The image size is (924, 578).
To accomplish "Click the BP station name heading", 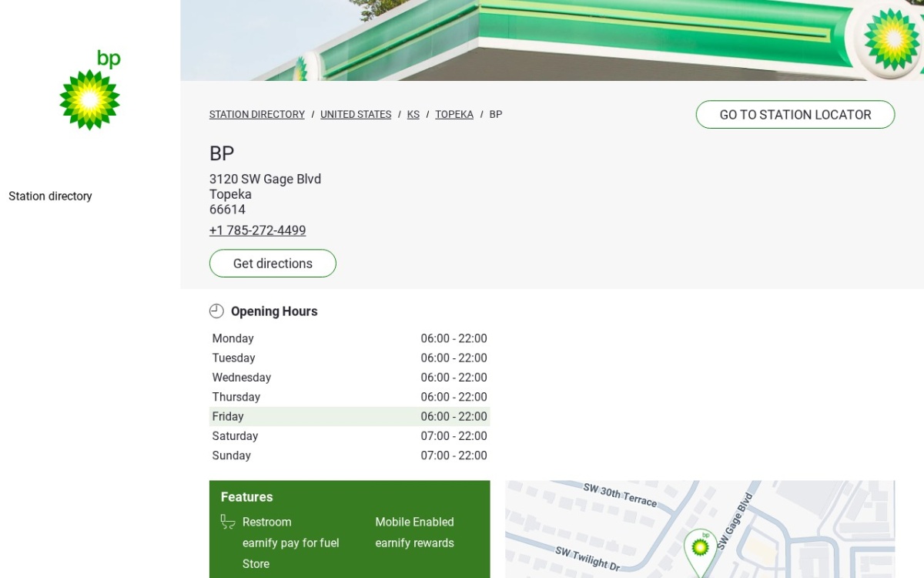I will (x=222, y=153).
